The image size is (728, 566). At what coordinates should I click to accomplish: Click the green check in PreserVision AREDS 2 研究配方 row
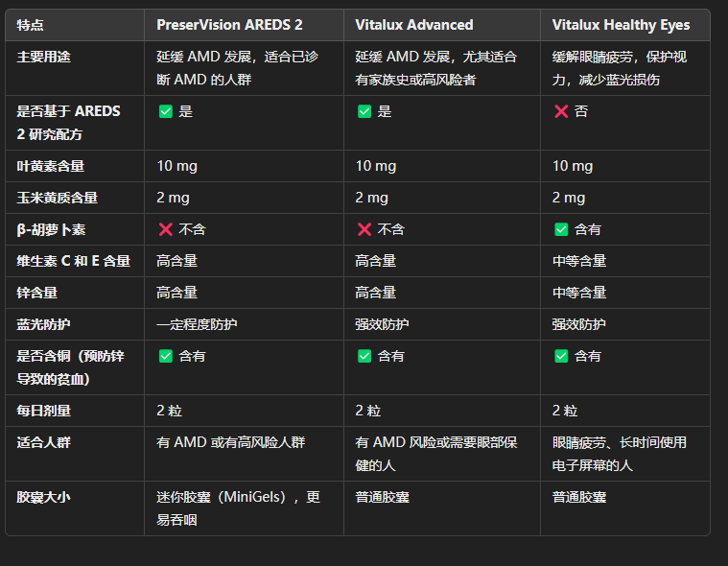[x=166, y=111]
